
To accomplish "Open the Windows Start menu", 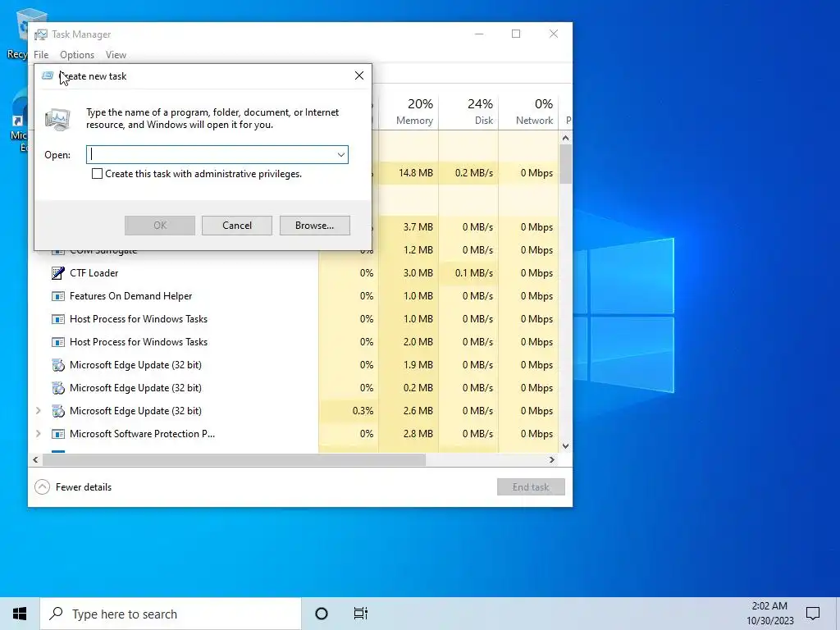I will click(20, 614).
